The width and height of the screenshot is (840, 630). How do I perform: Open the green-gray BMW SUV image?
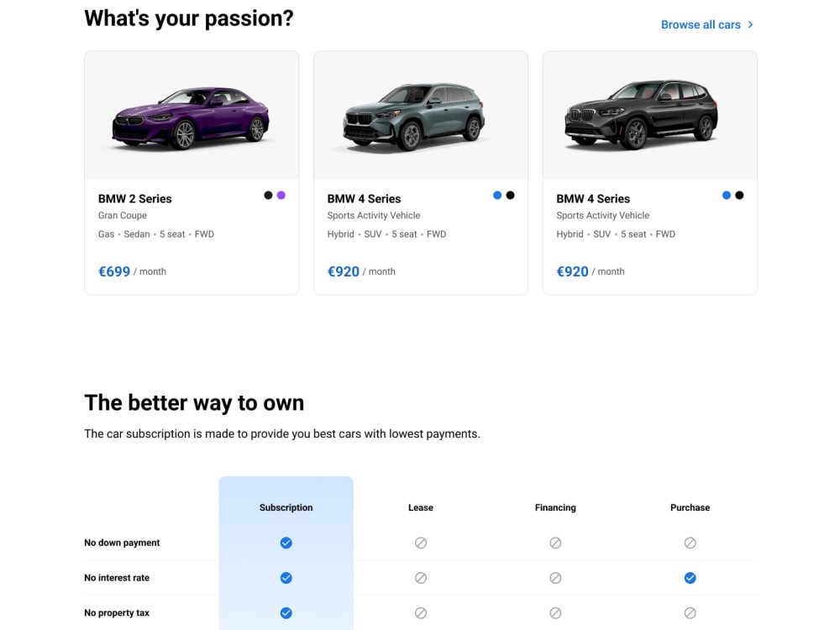[415, 118]
